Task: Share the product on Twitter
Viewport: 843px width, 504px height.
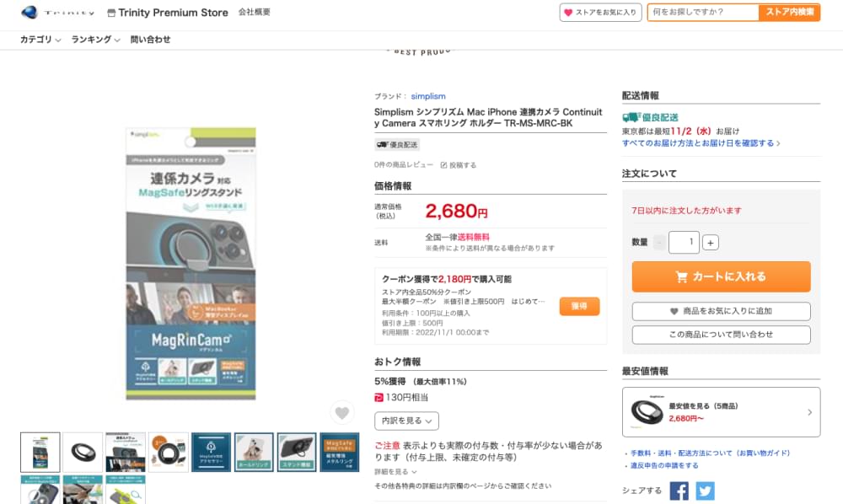Action: (x=705, y=491)
